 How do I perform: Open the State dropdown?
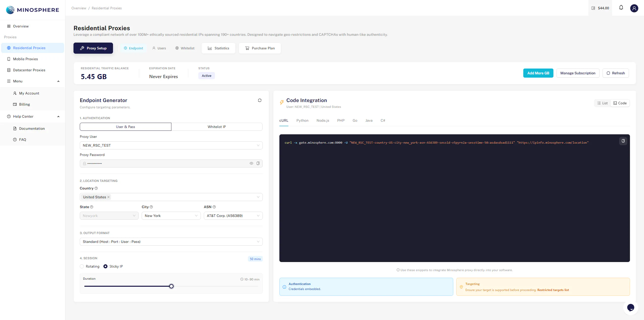coord(109,216)
